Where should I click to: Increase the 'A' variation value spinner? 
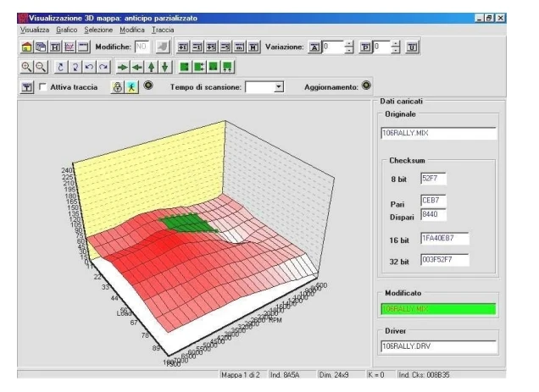(x=349, y=44)
